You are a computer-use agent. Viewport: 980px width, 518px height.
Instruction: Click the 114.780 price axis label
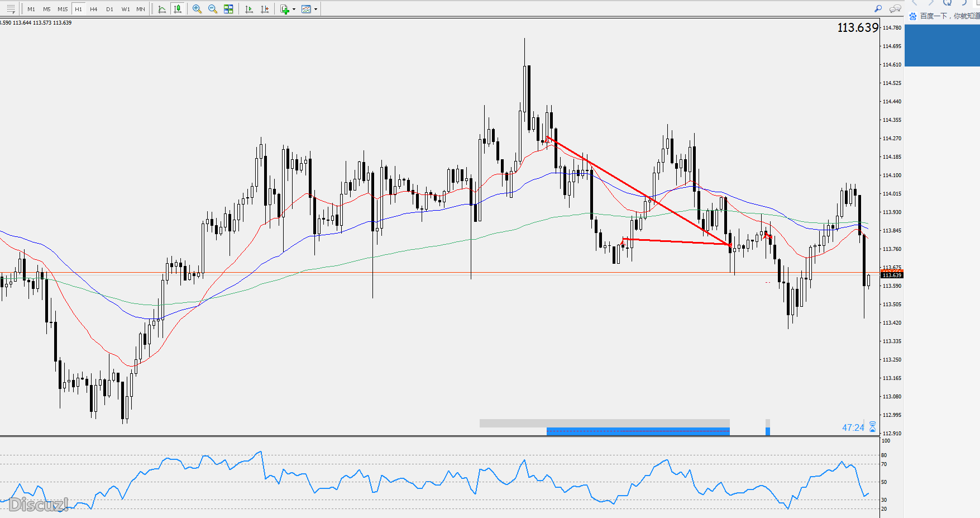coord(892,28)
